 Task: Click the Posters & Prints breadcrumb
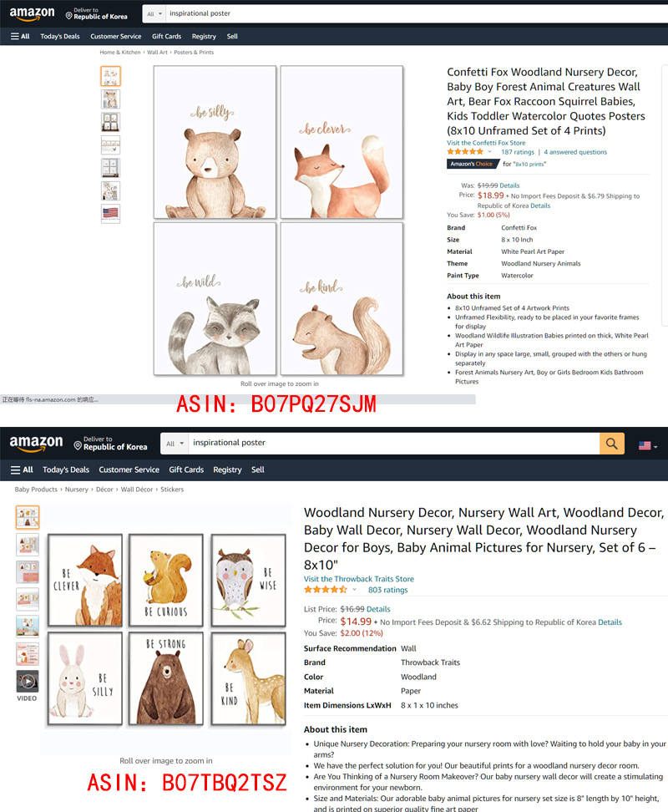point(194,53)
